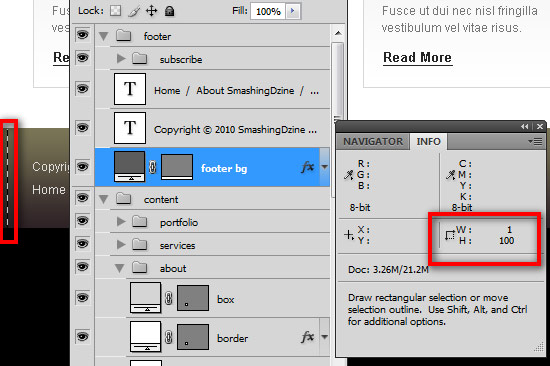Image resolution: width=550 pixels, height=366 pixels.
Task: Click box layer vector mask thumbnail
Action: 193,298
